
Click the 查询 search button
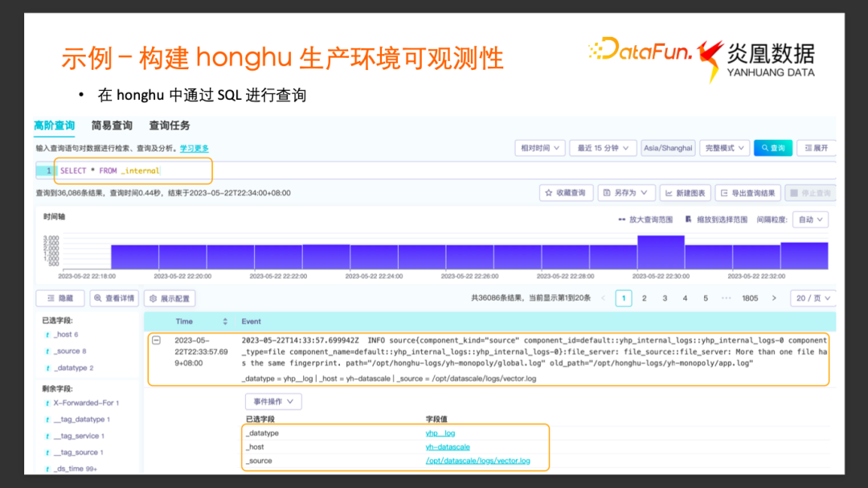tap(772, 148)
